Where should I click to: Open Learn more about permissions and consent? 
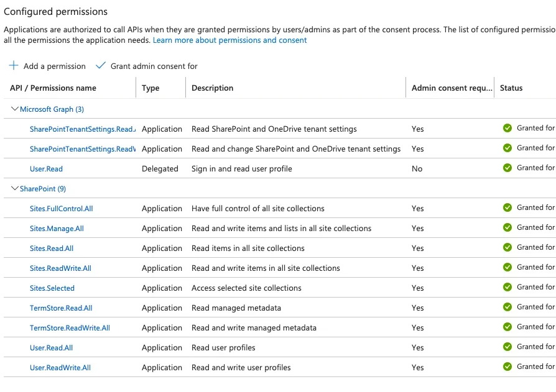[x=229, y=40]
